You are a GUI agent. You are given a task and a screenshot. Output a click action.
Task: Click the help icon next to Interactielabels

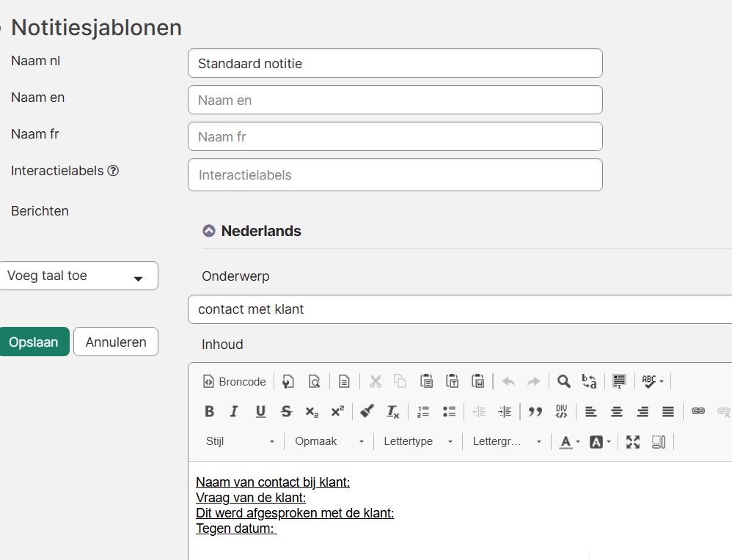tap(113, 171)
